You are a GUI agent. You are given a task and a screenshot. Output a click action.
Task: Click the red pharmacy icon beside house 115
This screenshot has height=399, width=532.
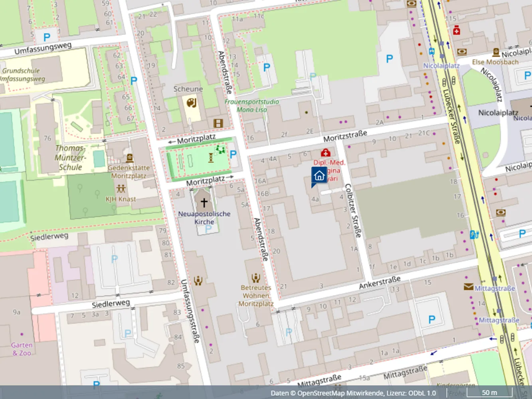tap(457, 30)
